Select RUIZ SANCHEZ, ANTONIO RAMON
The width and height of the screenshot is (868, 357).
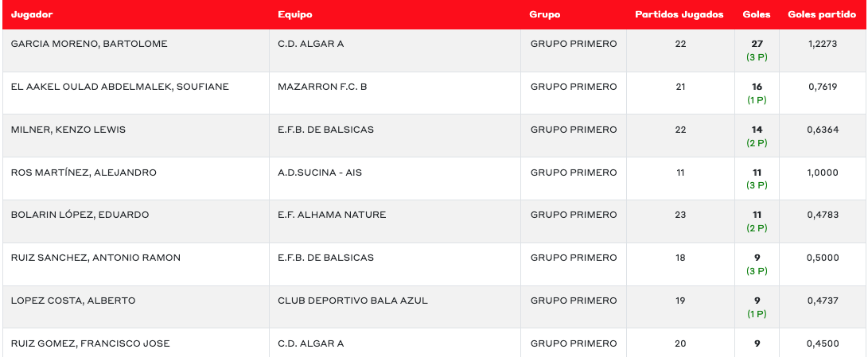[95, 258]
